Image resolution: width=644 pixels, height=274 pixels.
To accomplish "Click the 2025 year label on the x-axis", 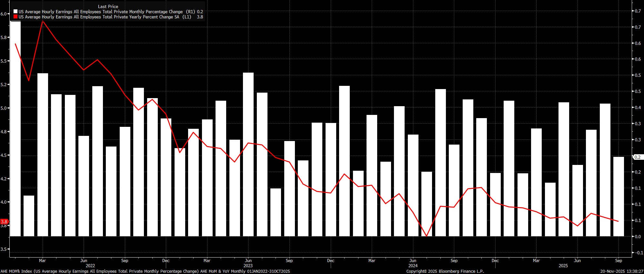I will [563, 266].
